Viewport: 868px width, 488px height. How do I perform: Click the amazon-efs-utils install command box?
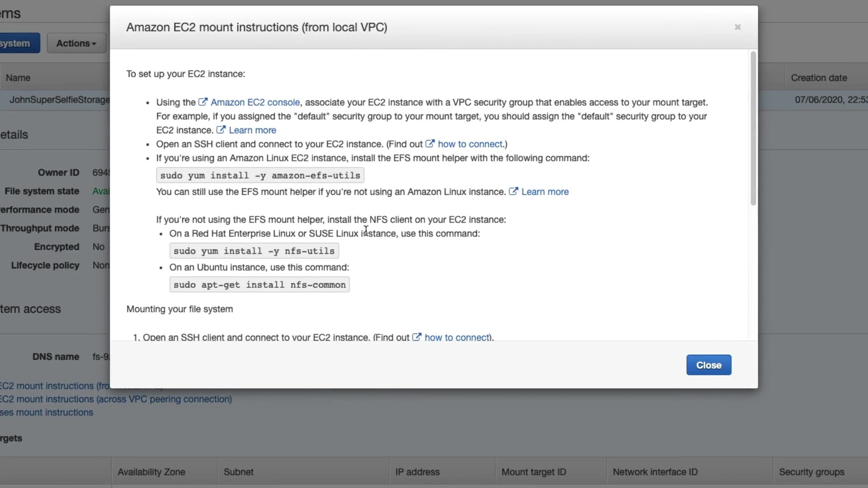[260, 175]
